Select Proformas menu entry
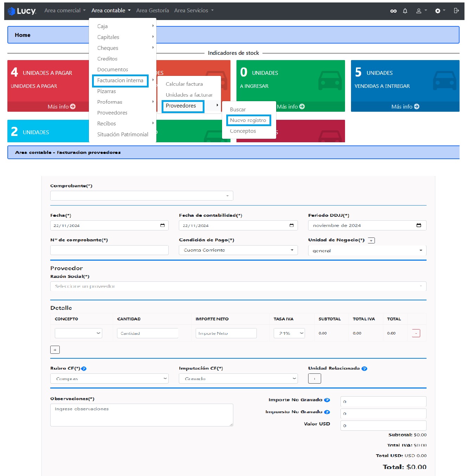Screen dimensions: 468x476 click(123, 102)
